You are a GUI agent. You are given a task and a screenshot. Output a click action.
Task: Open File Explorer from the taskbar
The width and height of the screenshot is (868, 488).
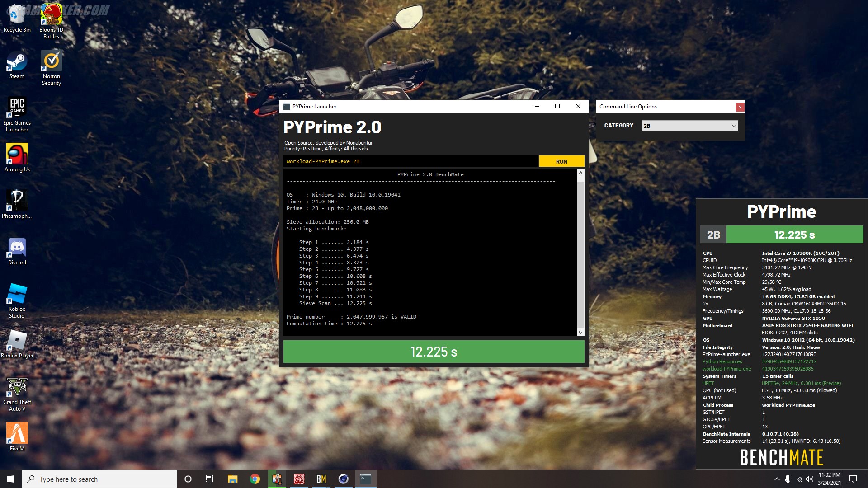[x=232, y=479]
